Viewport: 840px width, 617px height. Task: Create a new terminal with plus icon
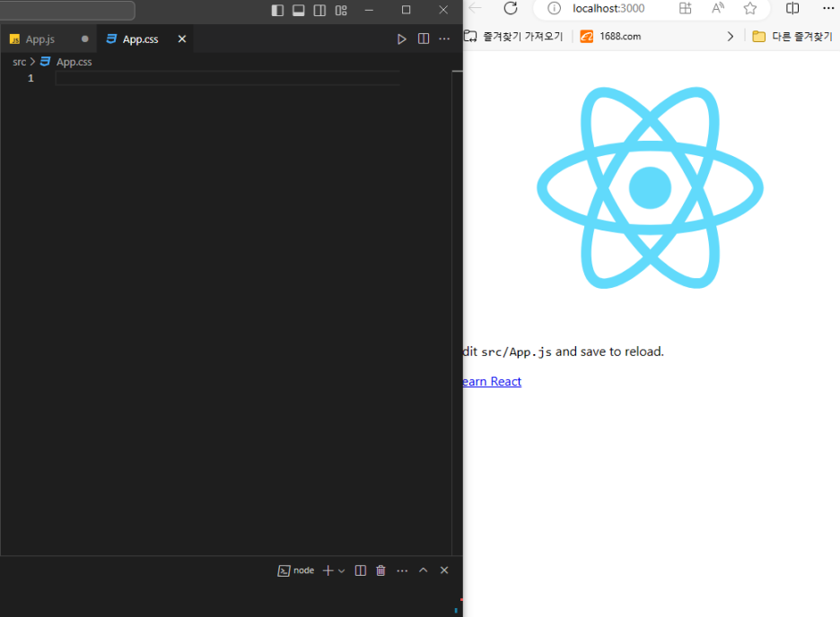328,570
